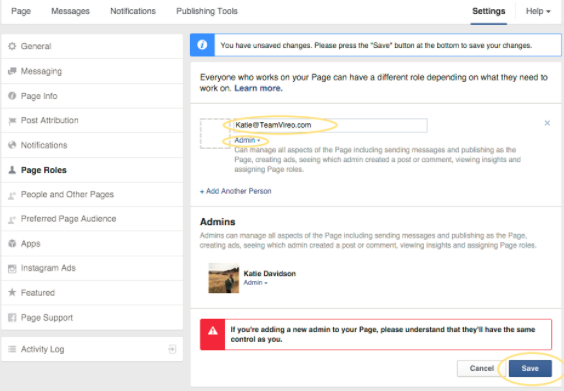Click the Admins heading
The height and width of the screenshot is (391, 564).
pos(218,222)
